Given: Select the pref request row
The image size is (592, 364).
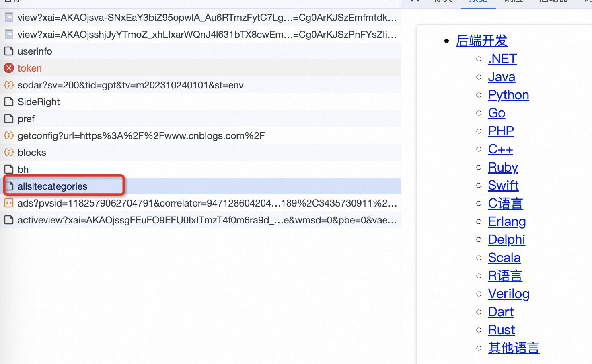Looking at the screenshot, I should (26, 119).
